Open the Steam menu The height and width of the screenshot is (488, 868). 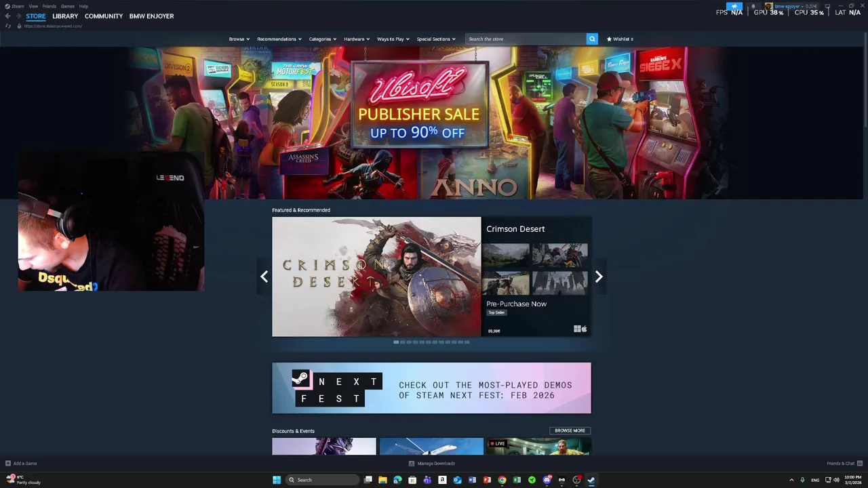click(18, 6)
